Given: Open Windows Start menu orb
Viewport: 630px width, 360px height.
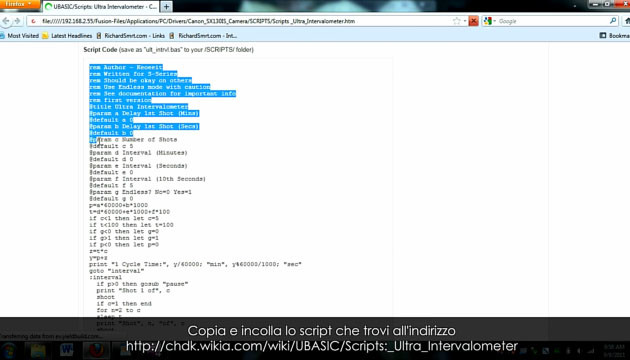Looking at the screenshot, I should [10, 350].
